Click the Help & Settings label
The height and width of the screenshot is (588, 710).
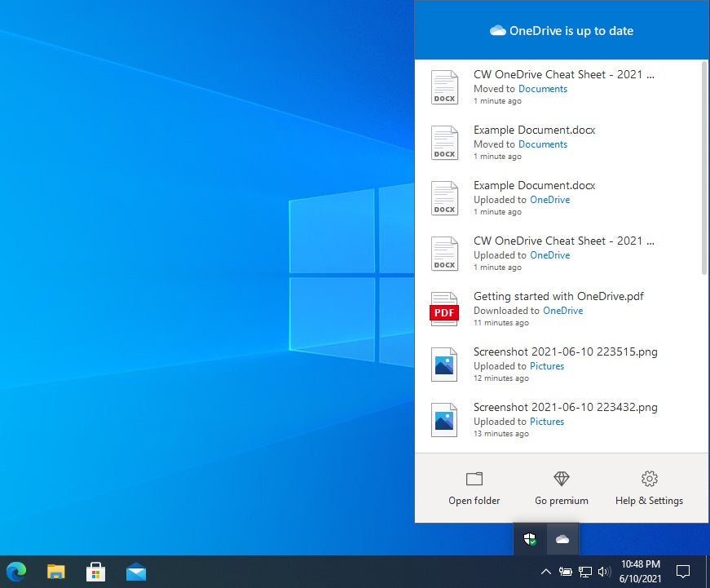click(x=650, y=501)
